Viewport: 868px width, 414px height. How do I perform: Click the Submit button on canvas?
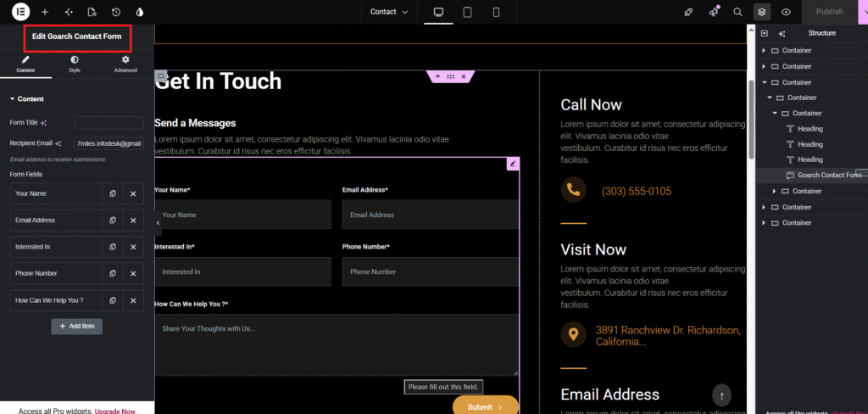pyautogui.click(x=486, y=406)
